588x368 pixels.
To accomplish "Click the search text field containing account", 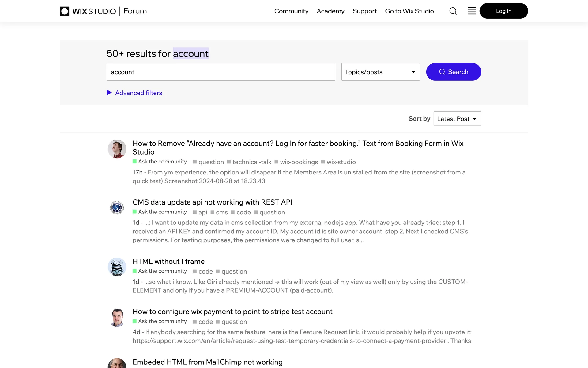I will (221, 72).
